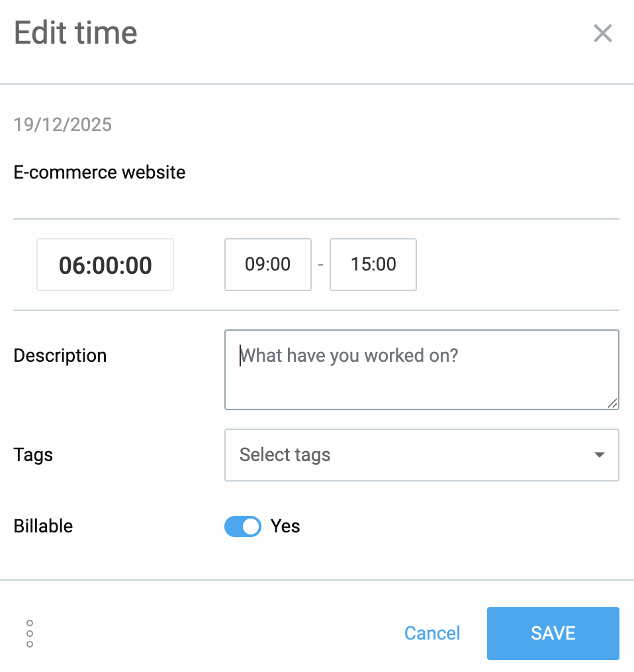
Task: Click the 15:00 end time field
Action: tap(373, 265)
